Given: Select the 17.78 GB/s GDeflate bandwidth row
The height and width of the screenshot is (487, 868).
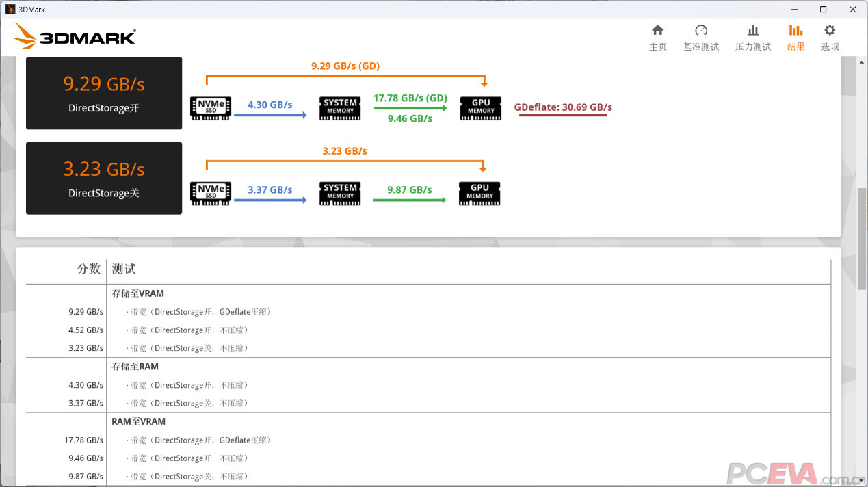Looking at the screenshot, I should [202, 440].
